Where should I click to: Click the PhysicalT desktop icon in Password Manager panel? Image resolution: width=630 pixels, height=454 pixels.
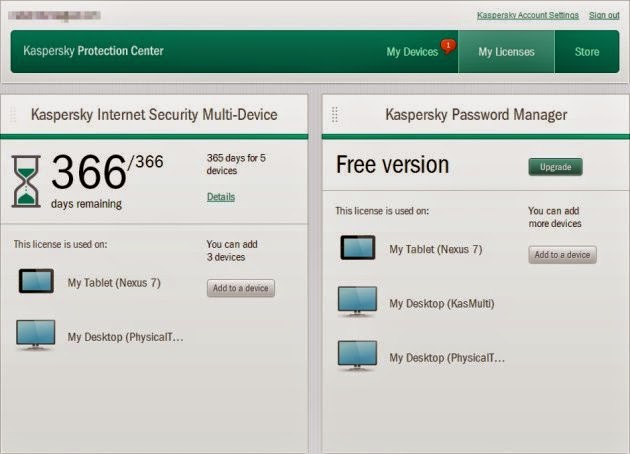click(x=357, y=356)
